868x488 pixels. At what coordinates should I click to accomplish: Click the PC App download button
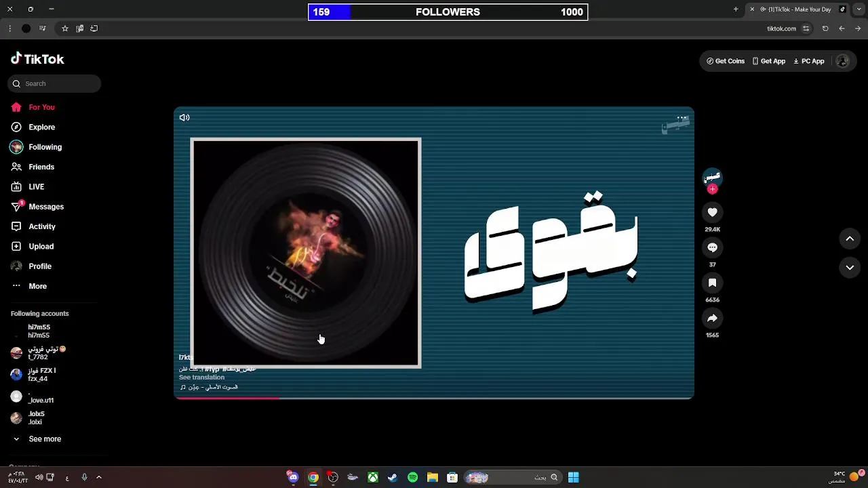click(809, 61)
